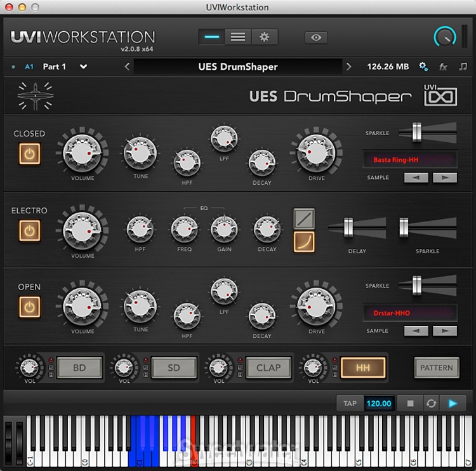Viewport: 476px width, 471px height.
Task: Select next sample for OPEN hi-hat
Action: pyautogui.click(x=445, y=331)
